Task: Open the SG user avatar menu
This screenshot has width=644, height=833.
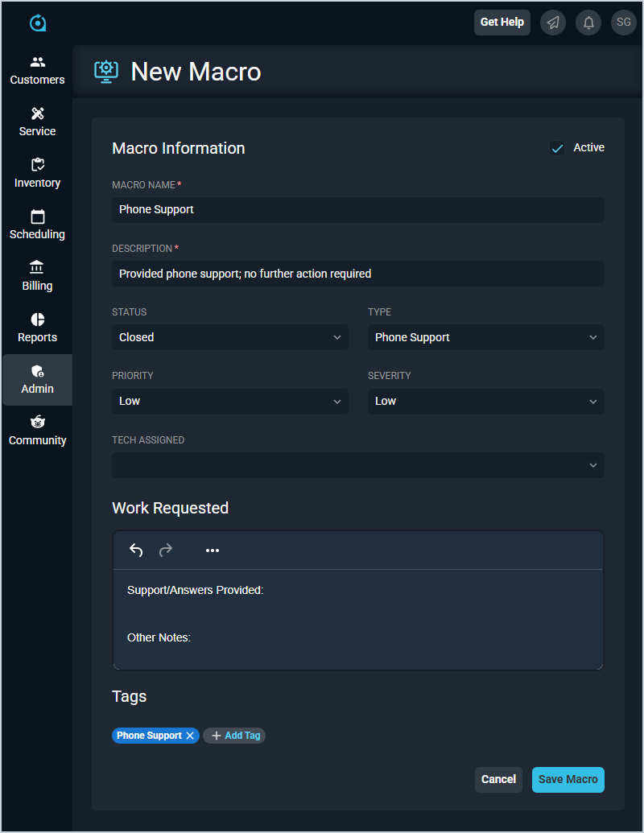Action: (x=624, y=23)
